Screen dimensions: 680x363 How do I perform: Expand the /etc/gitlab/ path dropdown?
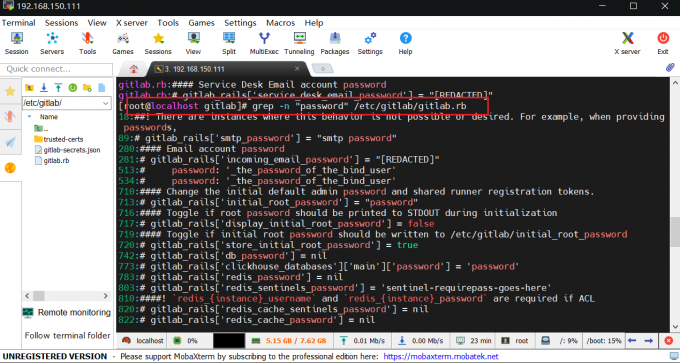tap(106, 103)
